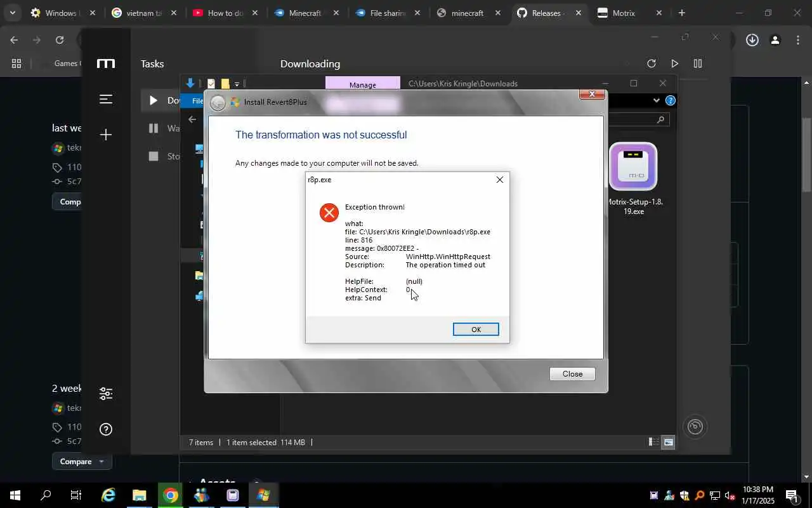Switch to the Motrix browser tab
Screen dimensions: 812x508
pyautogui.click(x=631, y=13)
